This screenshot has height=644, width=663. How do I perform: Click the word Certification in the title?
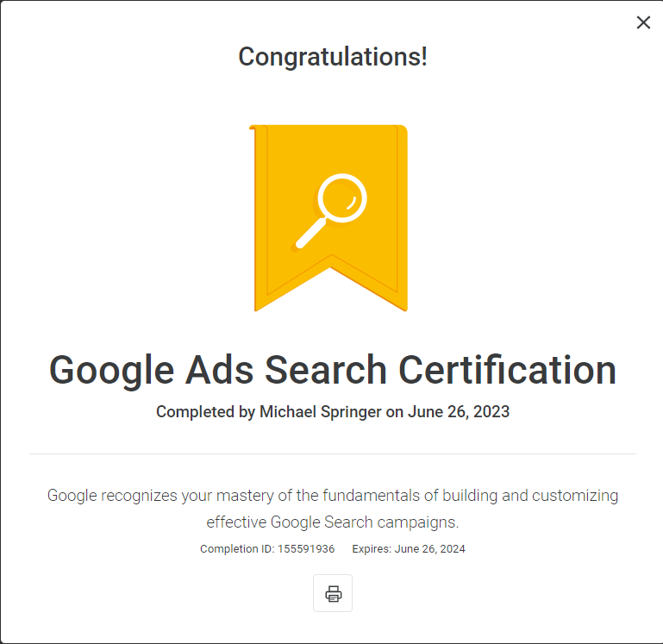click(507, 370)
